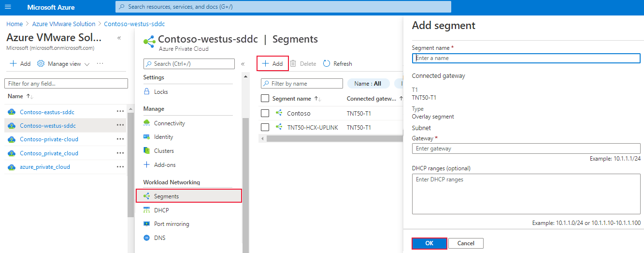
Task: Focus the Segment name input field
Action: (526, 58)
